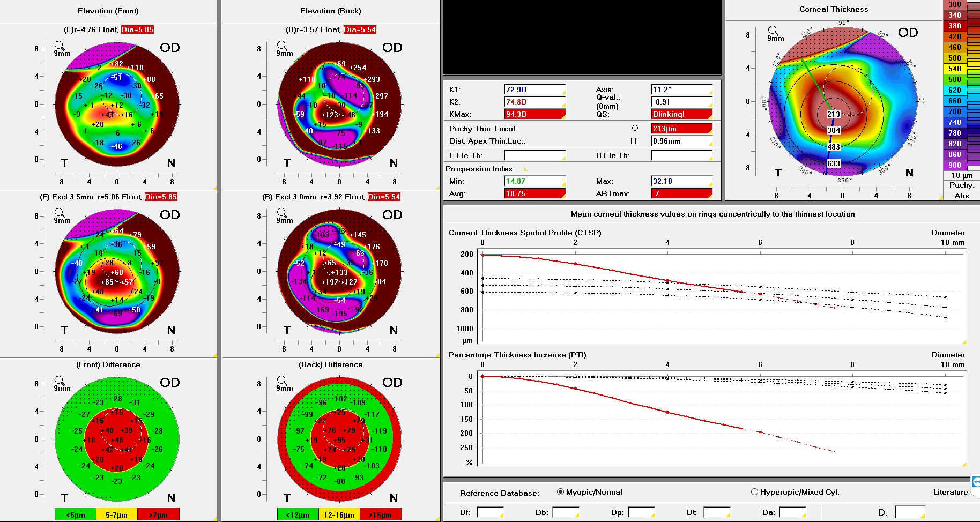
Task: Click the Da input field
Action: 792,512
